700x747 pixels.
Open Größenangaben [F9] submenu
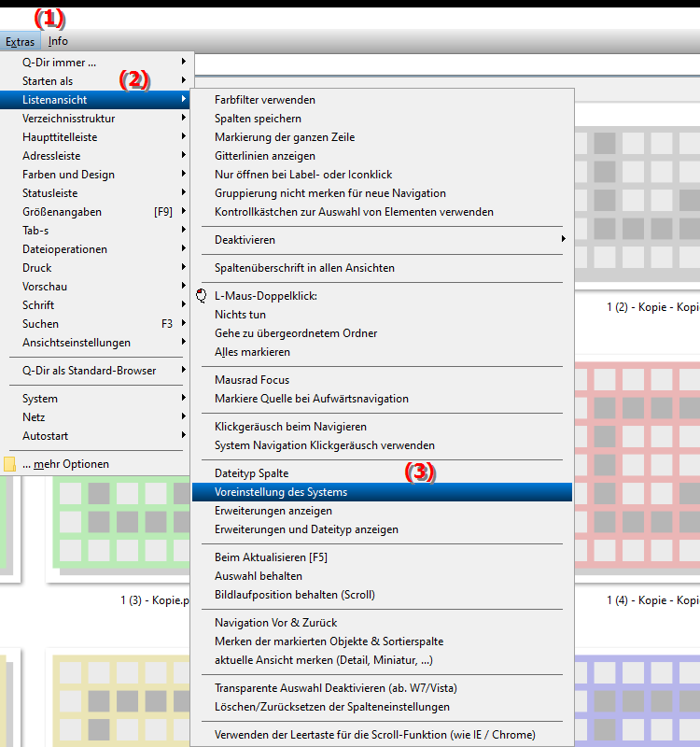[x=95, y=212]
